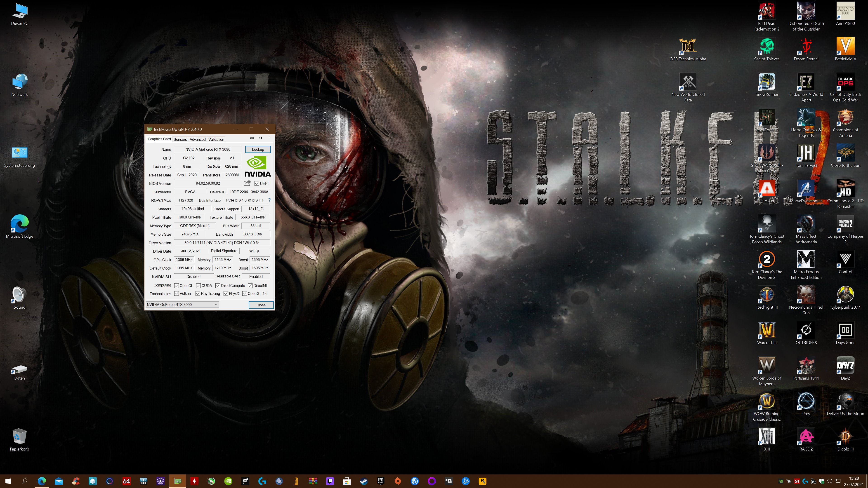Screen dimensions: 868x488
Task: Open Steam from the taskbar
Action: pyautogui.click(x=363, y=481)
